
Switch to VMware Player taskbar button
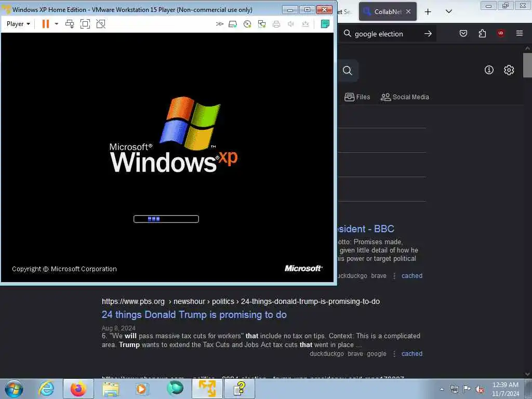click(207, 389)
